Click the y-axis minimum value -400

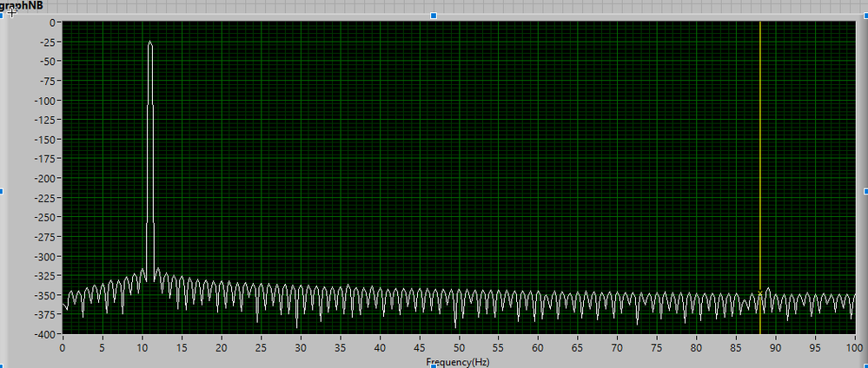(47, 334)
